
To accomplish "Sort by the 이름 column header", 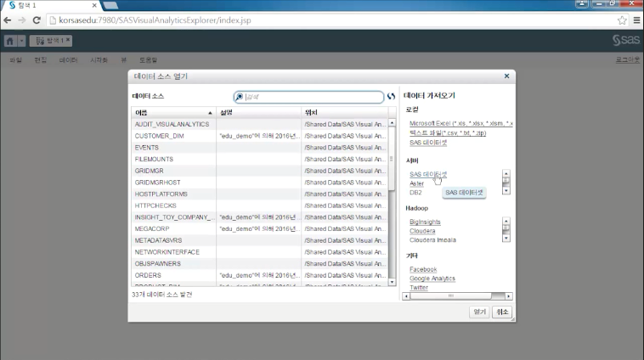I will coord(173,112).
